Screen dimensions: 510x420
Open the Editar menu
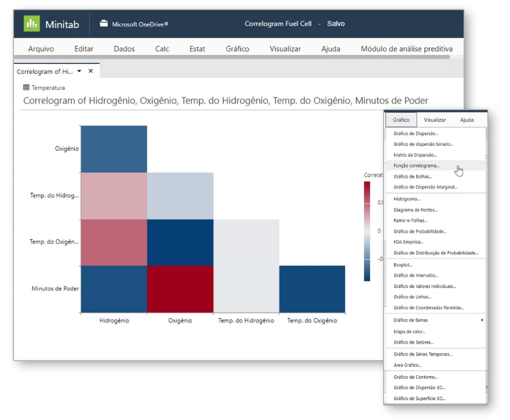[83, 49]
